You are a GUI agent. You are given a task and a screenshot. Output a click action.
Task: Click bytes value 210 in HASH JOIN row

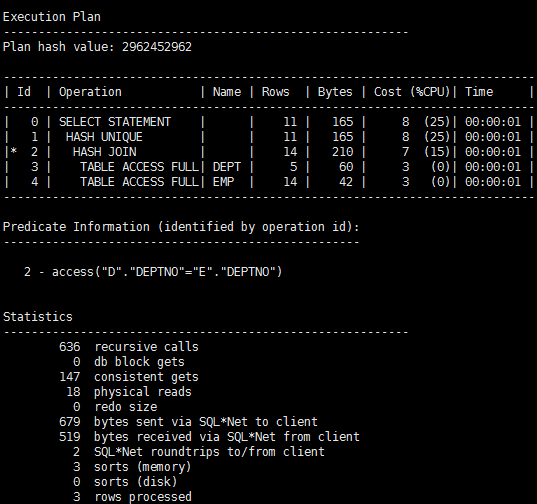coord(342,152)
